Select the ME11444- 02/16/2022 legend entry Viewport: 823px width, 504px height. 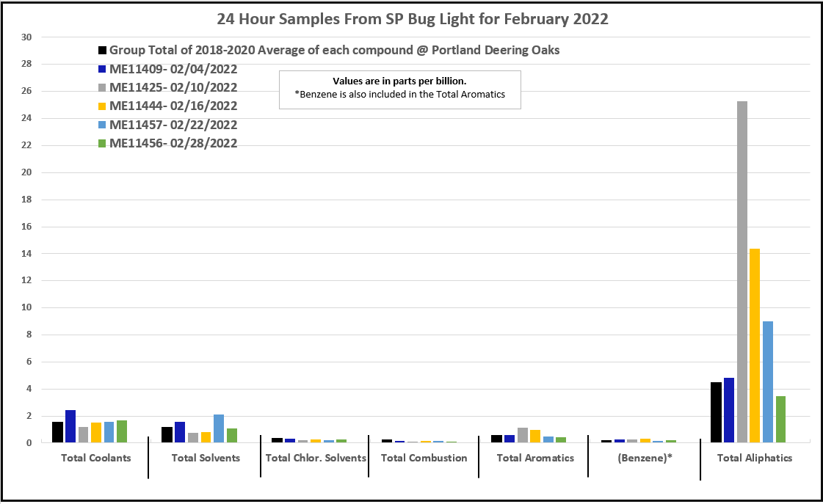point(173,106)
